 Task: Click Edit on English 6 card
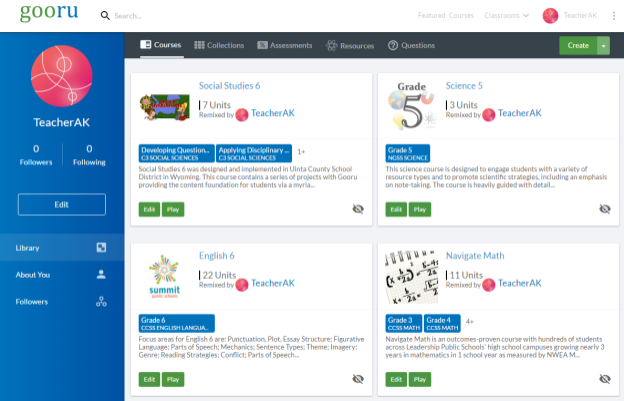coord(149,380)
